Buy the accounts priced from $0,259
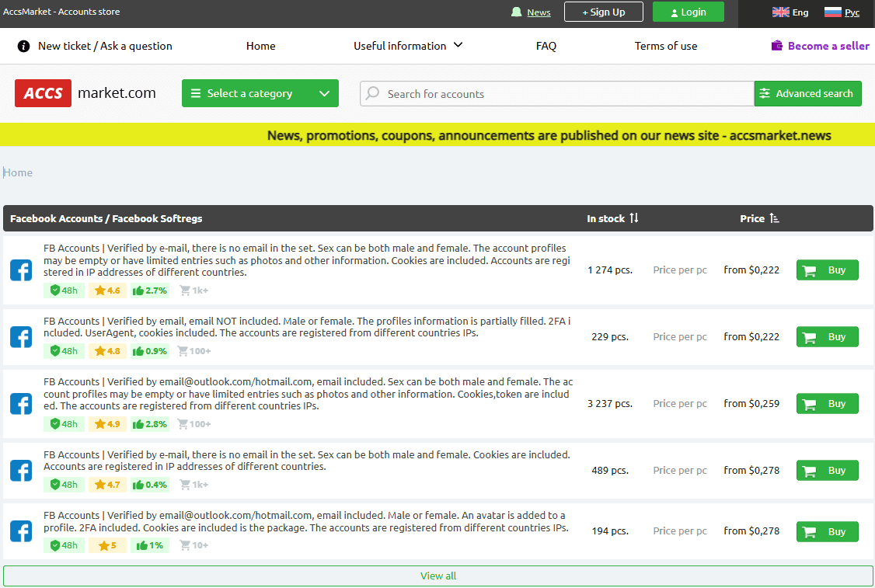This screenshot has width=875, height=588. pos(827,404)
